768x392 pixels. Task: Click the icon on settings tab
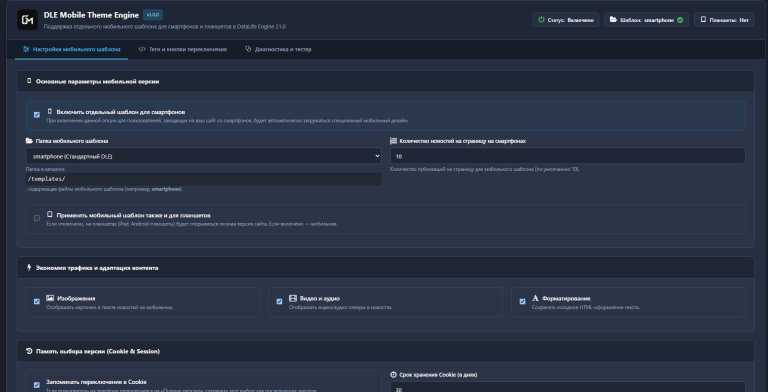click(x=26, y=49)
